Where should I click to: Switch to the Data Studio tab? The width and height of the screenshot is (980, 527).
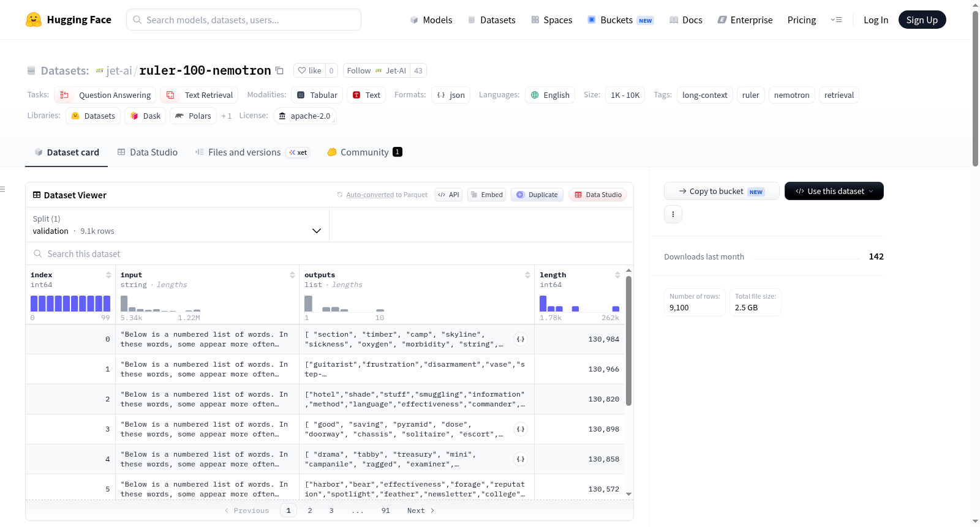click(x=147, y=152)
